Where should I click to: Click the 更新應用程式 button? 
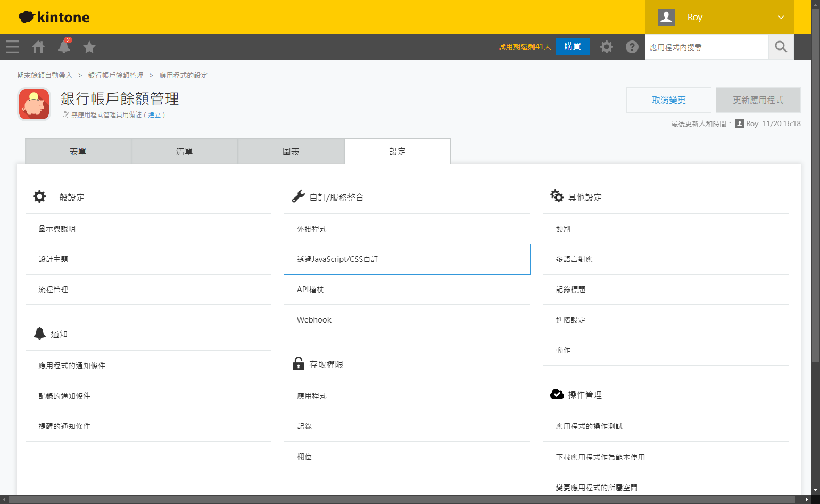[x=758, y=100]
